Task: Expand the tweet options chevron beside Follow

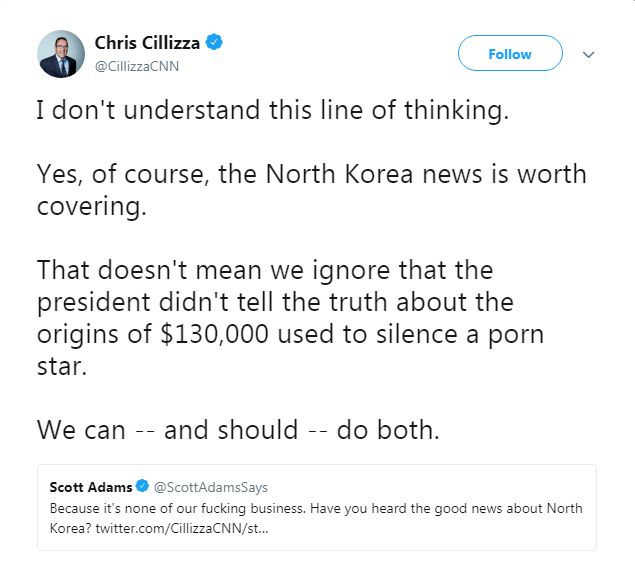Action: (x=588, y=54)
